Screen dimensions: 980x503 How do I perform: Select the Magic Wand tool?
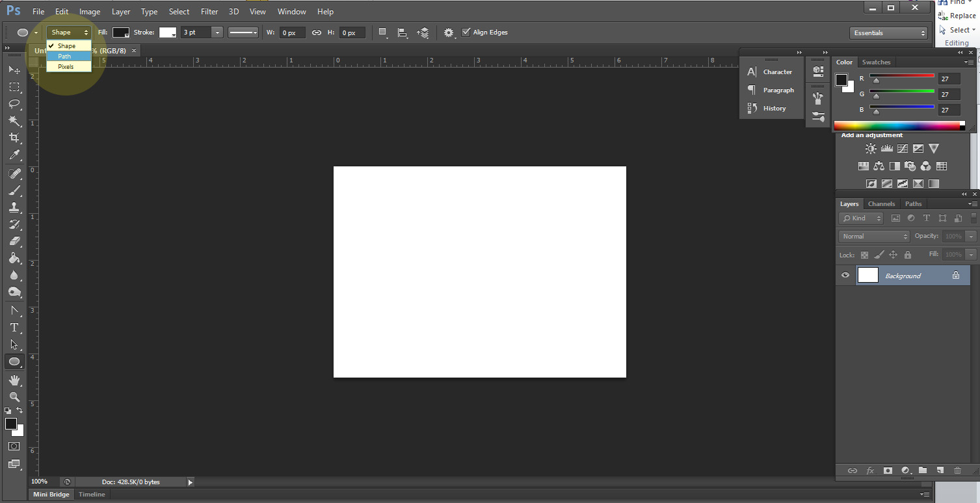point(14,121)
